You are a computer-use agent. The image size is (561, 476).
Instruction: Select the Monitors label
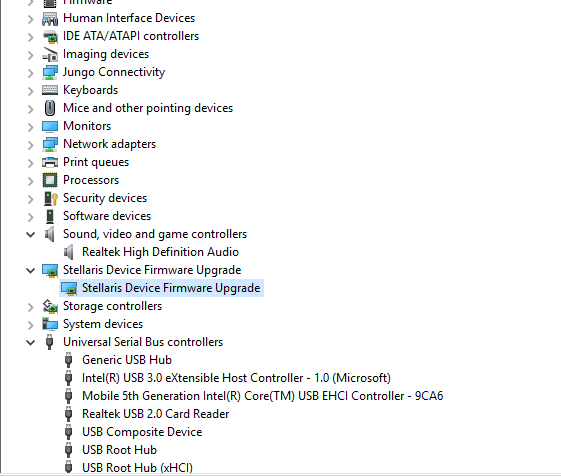[87, 126]
